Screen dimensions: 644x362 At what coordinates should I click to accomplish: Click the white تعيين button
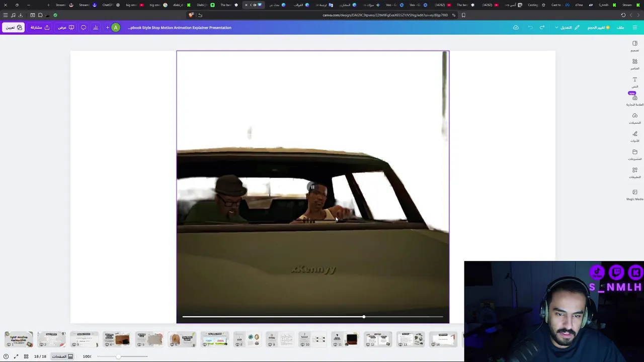click(x=13, y=28)
